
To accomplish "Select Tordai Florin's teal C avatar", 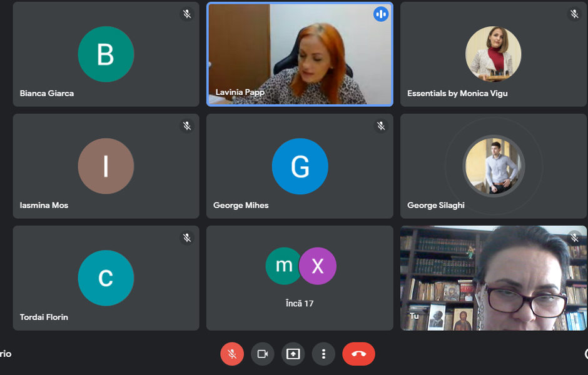I will tap(106, 277).
